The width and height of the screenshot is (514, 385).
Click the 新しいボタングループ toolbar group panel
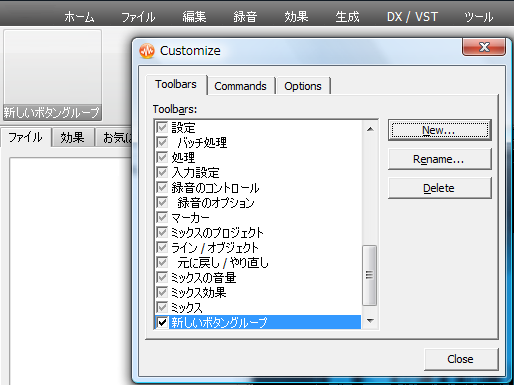[52, 75]
